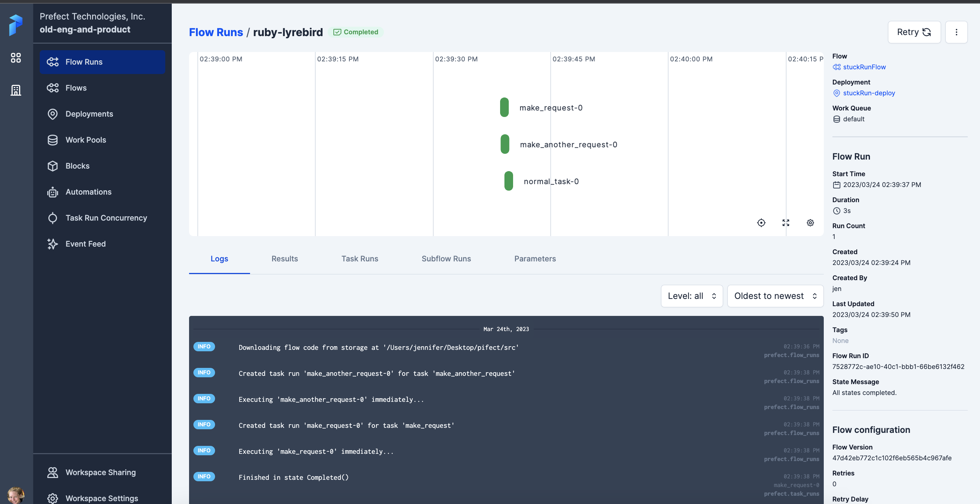980x504 pixels.
Task: Open the Flow Runs section in sidebar
Action: [84, 62]
